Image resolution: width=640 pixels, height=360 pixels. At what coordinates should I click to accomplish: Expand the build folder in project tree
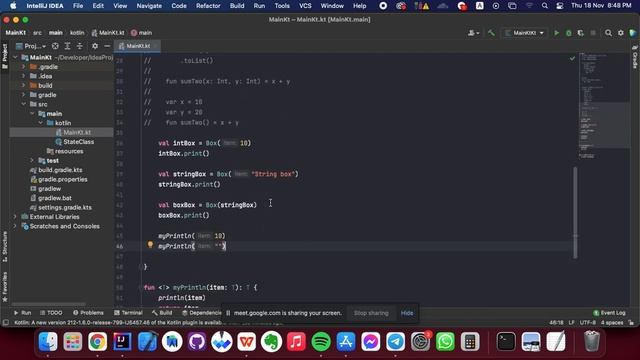23,85
